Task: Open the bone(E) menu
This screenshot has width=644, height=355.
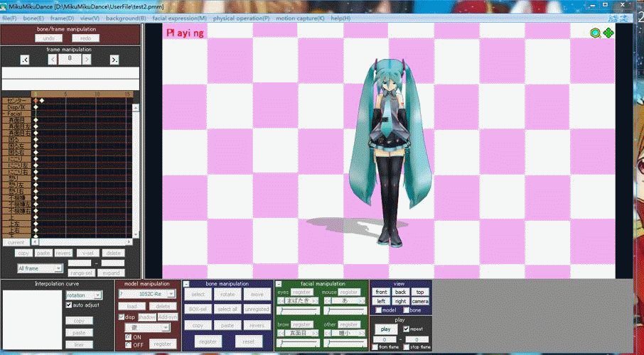Action: (x=33, y=18)
